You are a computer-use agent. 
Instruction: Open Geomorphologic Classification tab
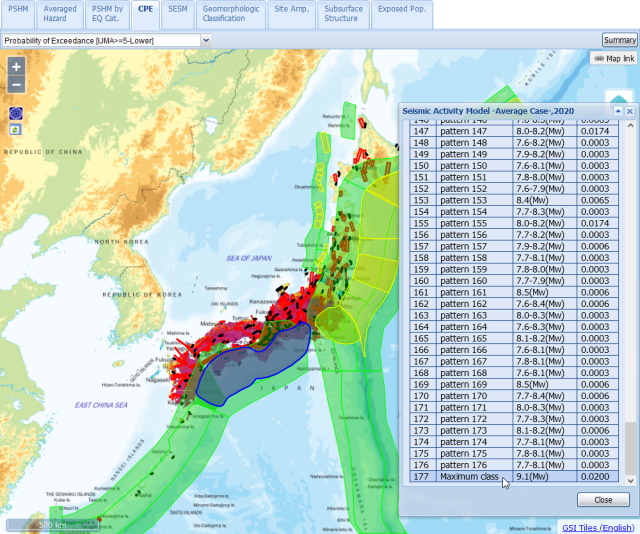tap(229, 13)
